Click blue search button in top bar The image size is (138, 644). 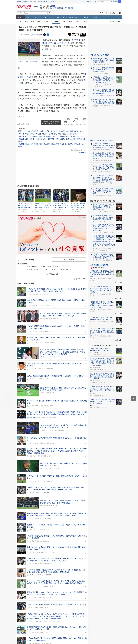pos(120,2)
